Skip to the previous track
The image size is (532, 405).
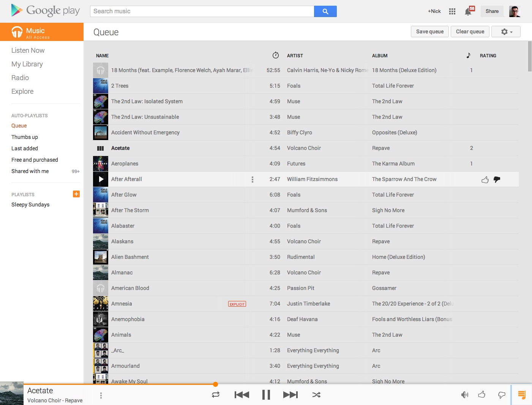tap(242, 395)
